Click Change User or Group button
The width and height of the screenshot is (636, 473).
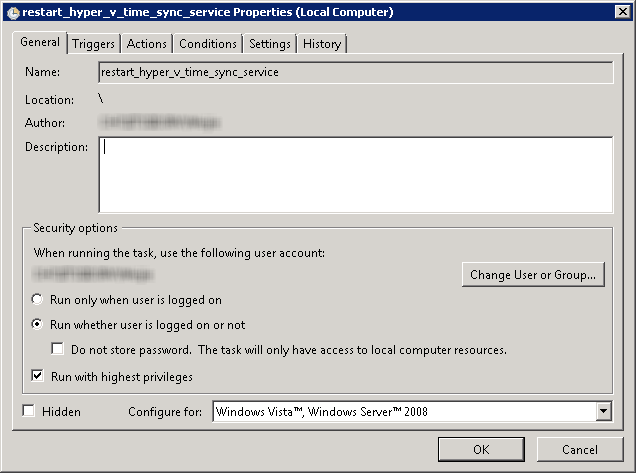pos(533,275)
